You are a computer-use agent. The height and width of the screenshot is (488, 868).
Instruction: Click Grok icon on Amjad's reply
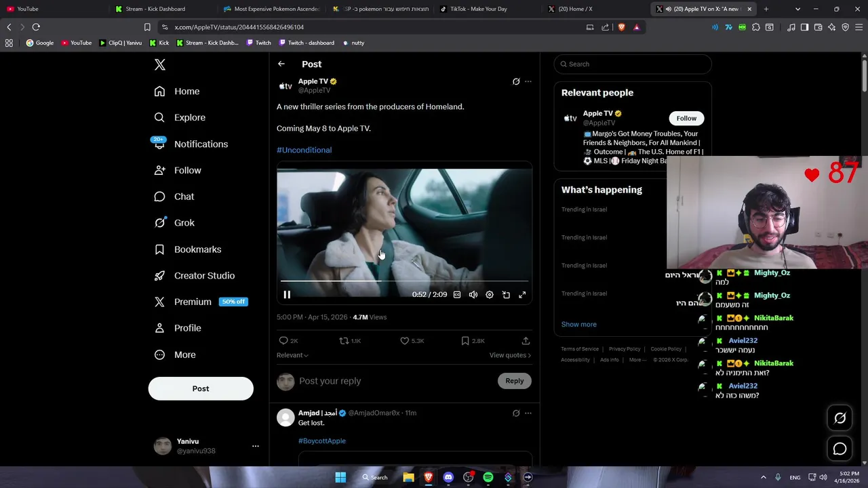[516, 413]
